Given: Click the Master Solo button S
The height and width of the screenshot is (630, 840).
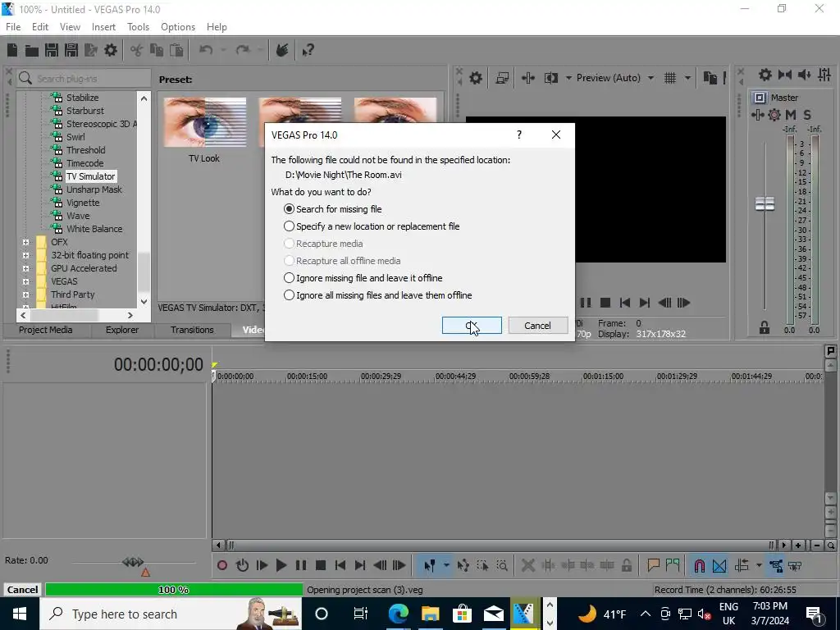Looking at the screenshot, I should point(807,115).
